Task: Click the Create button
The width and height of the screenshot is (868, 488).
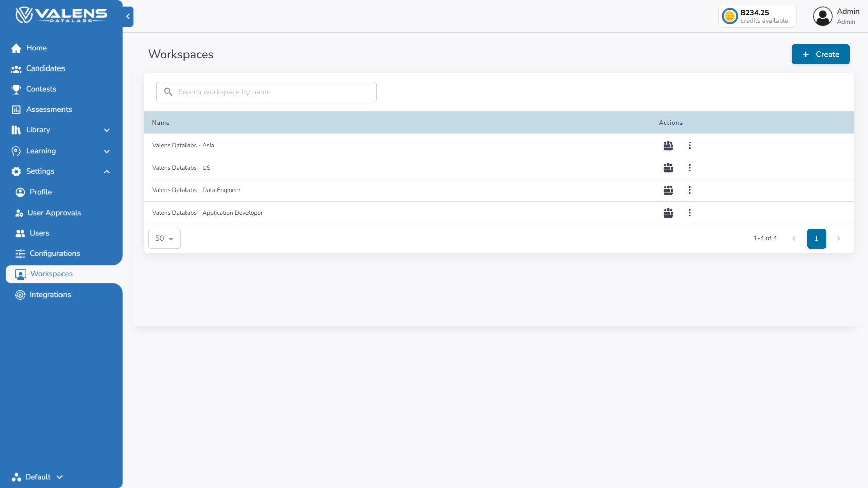Action: point(820,54)
